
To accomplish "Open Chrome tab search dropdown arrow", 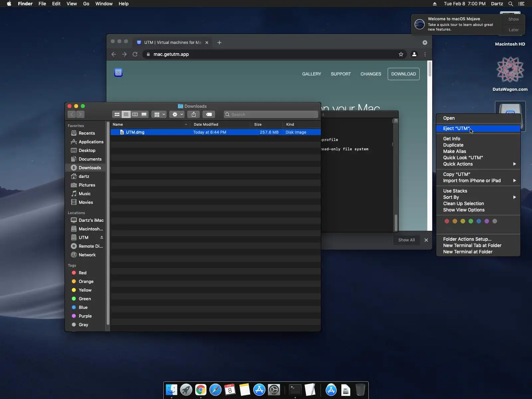I will coord(425,43).
